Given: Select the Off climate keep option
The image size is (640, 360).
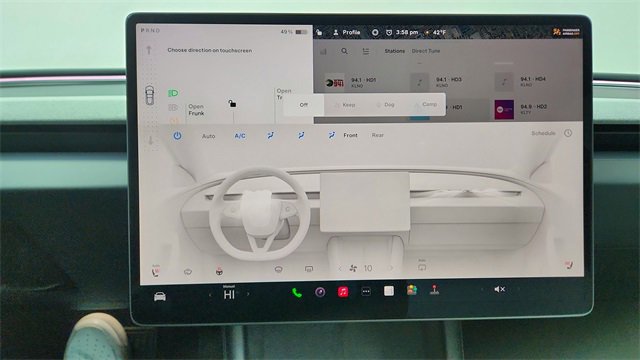Looking at the screenshot, I should coord(304,105).
